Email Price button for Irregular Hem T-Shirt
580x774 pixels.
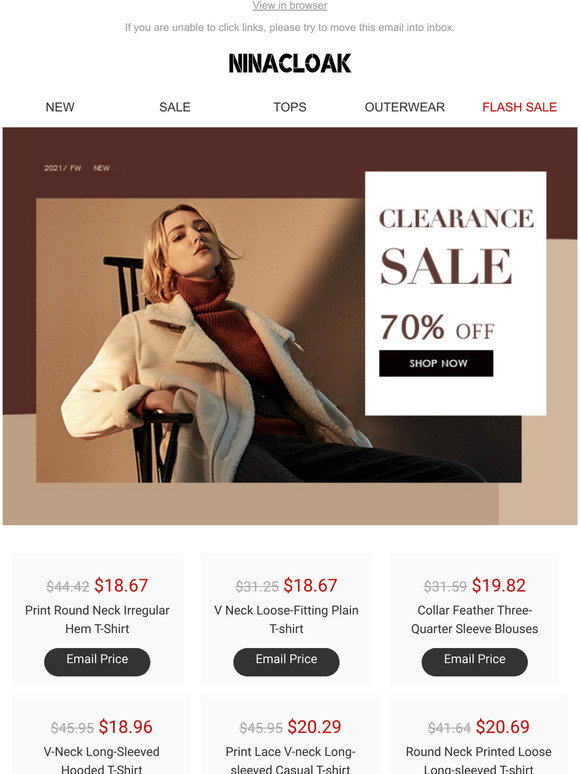click(97, 661)
